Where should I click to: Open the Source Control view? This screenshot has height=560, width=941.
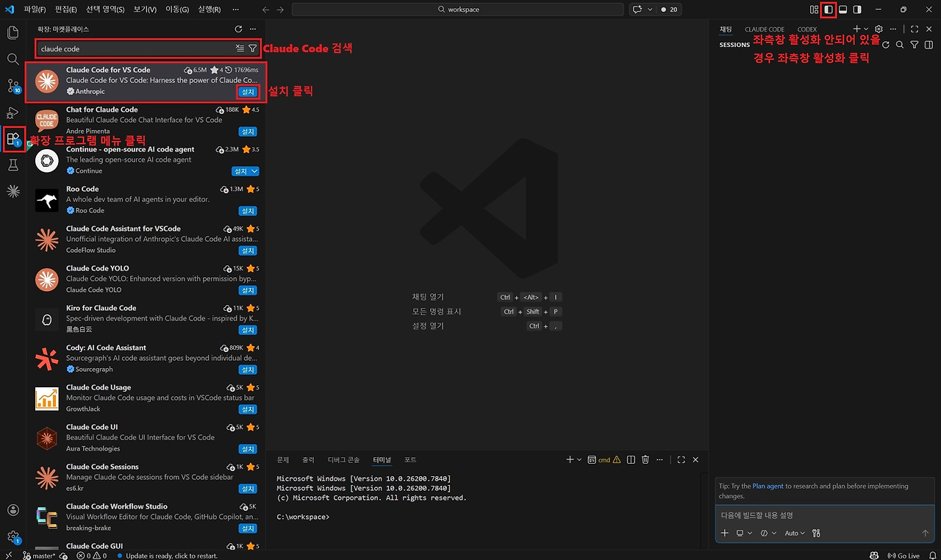click(13, 86)
